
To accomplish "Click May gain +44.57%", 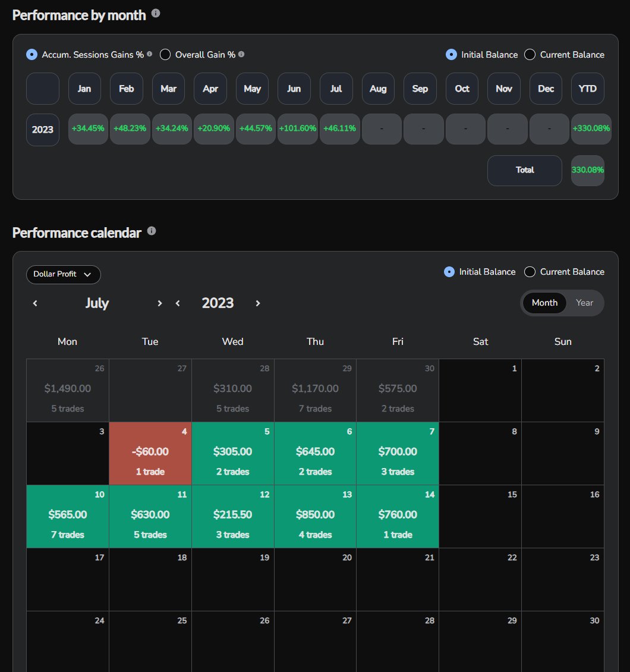I will (x=256, y=128).
